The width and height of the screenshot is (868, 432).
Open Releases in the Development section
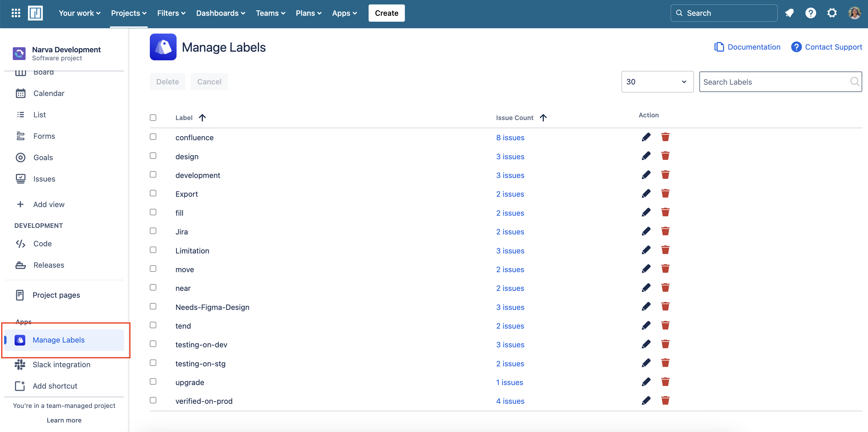point(21,265)
